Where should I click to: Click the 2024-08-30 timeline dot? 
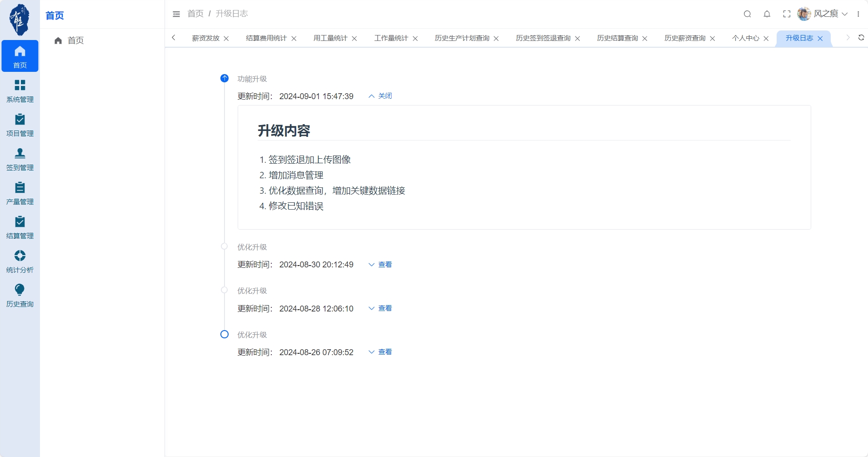224,246
